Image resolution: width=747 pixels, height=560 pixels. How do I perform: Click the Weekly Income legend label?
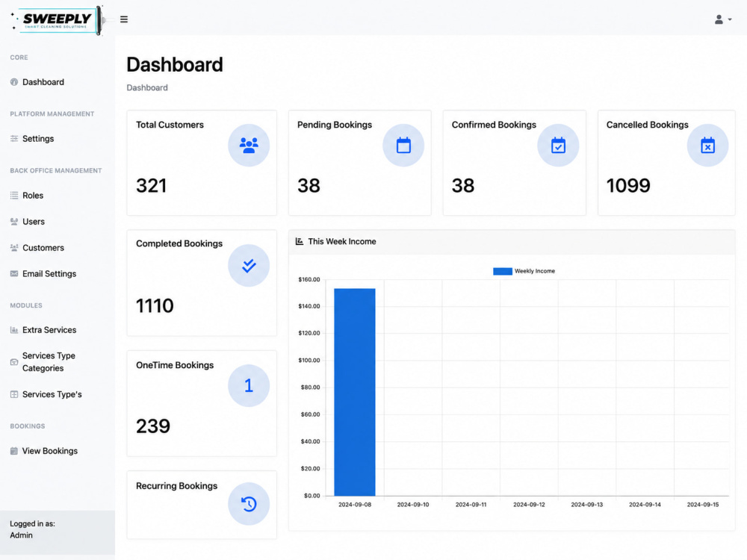pos(535,271)
